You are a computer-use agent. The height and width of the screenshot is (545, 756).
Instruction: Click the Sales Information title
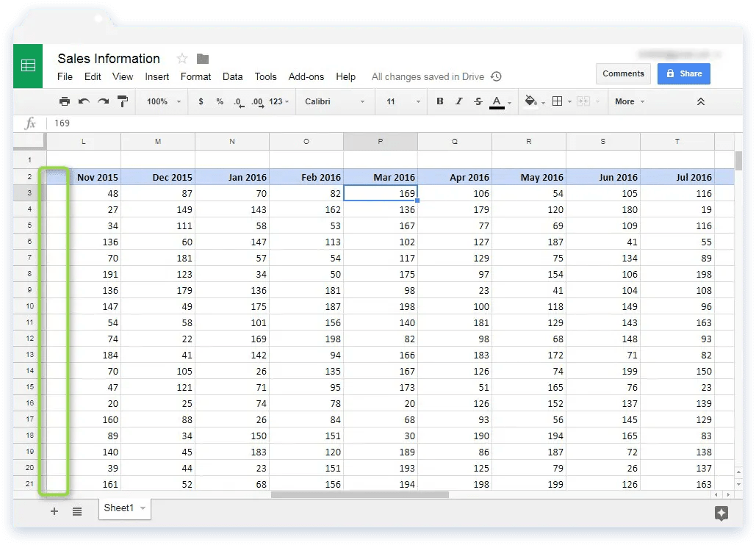click(x=109, y=59)
